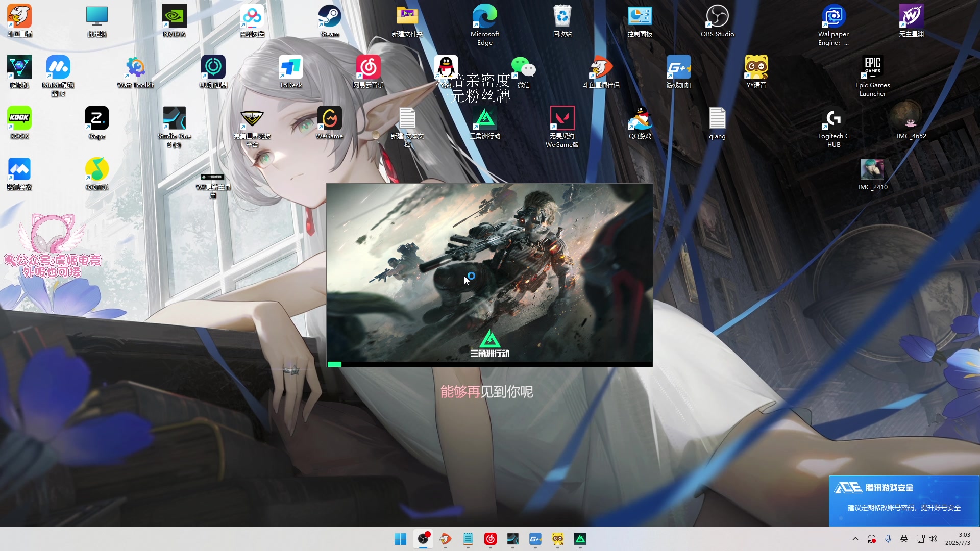Open the 微信 WeChat desktop shortcut
The image size is (980, 551).
[x=524, y=71]
